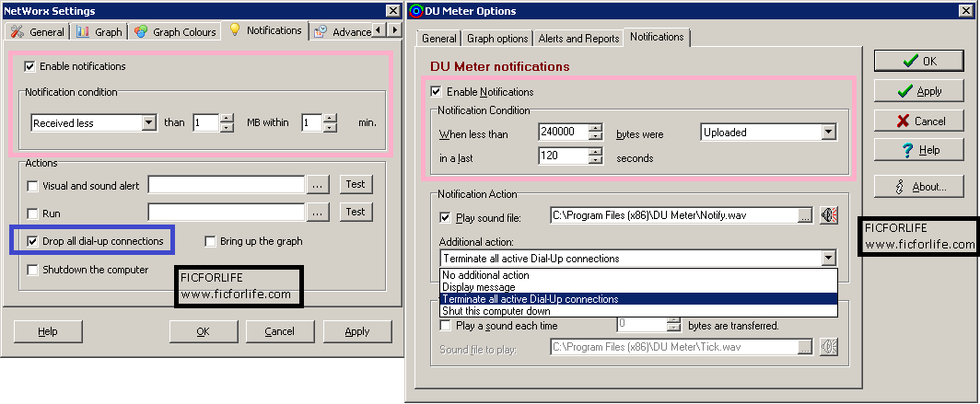Open the Received less condition dropdown
Screen dimensions: 980x404
click(149, 123)
